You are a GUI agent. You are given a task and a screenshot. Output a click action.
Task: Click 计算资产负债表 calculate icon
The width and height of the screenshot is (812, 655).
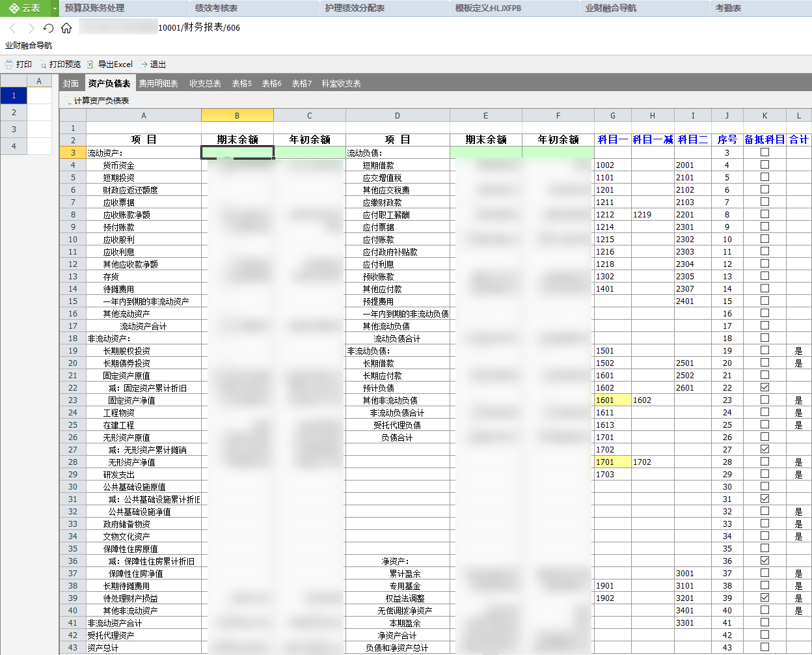68,101
